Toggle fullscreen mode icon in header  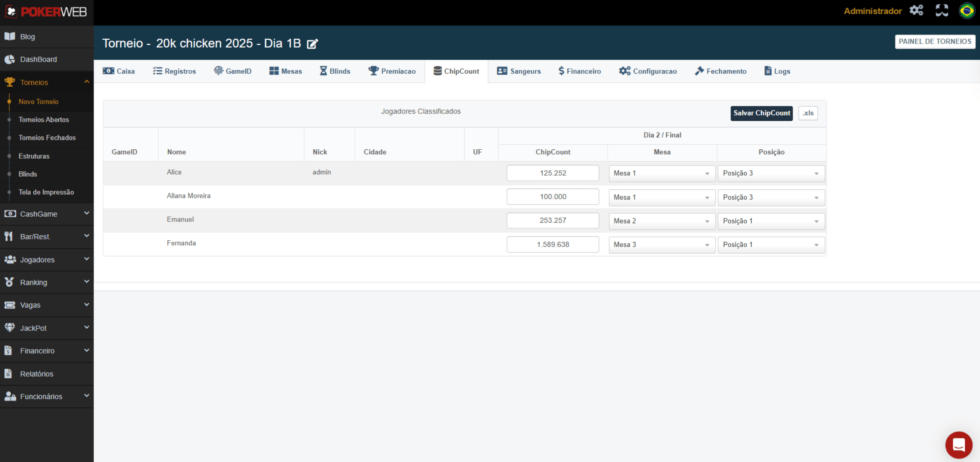[x=942, y=11]
